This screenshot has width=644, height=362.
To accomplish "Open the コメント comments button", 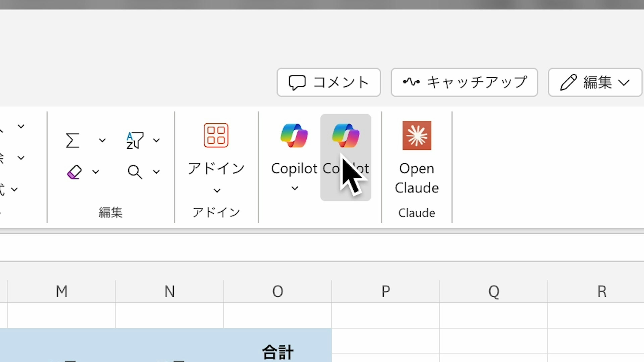I will pyautogui.click(x=329, y=82).
